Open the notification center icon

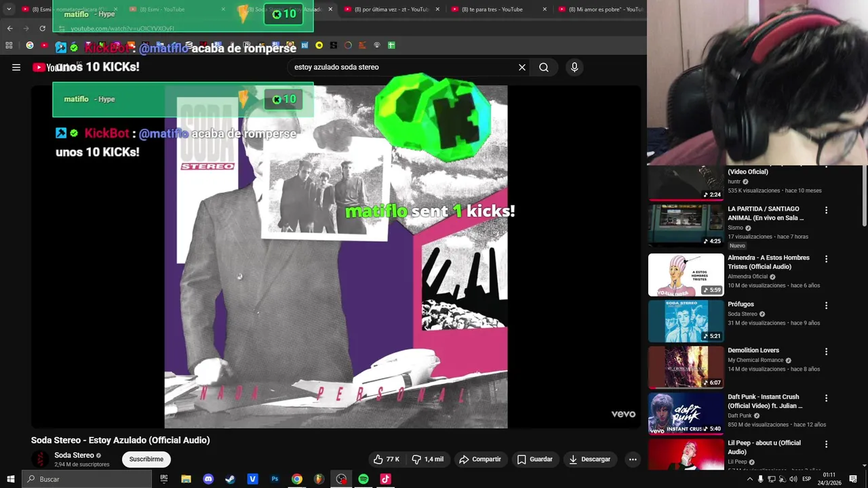pyautogui.click(x=853, y=479)
